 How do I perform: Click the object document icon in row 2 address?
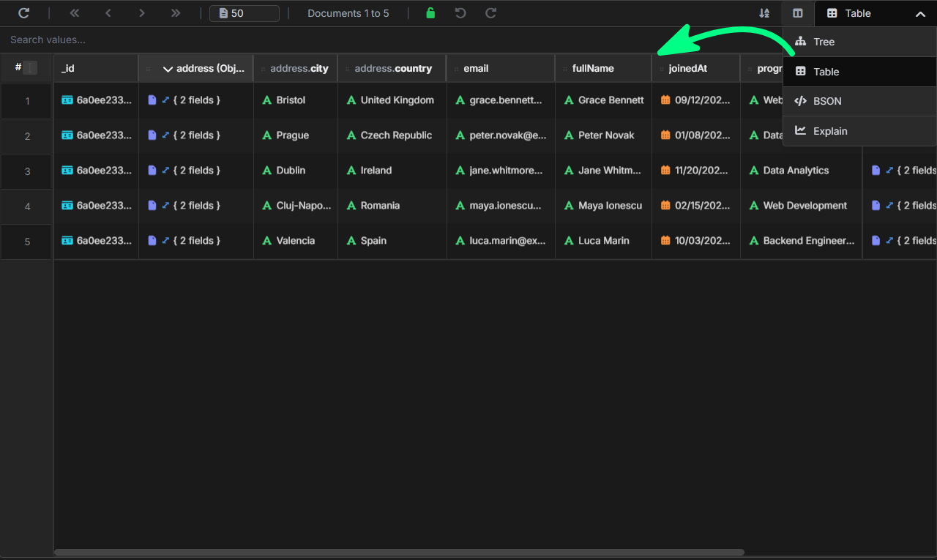point(152,135)
